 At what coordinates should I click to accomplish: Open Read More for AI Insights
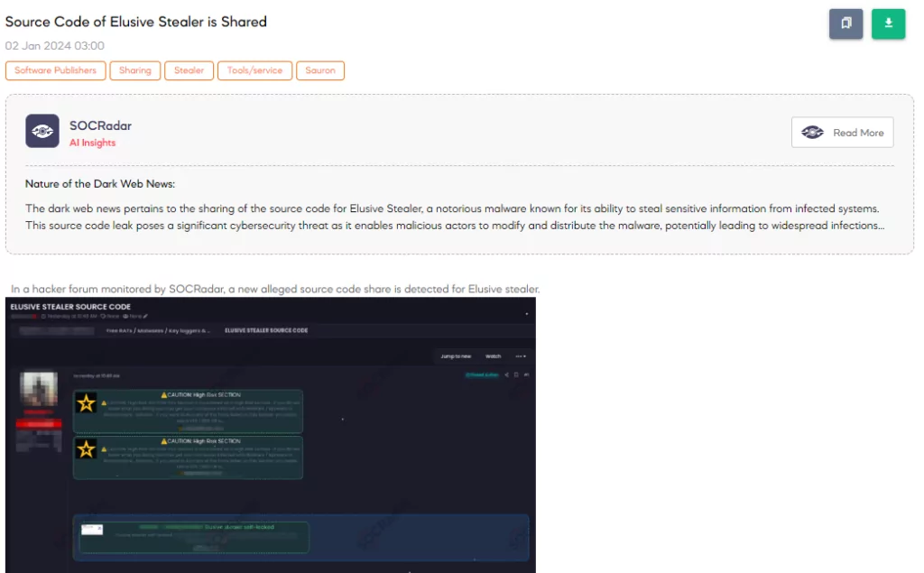pyautogui.click(x=842, y=133)
